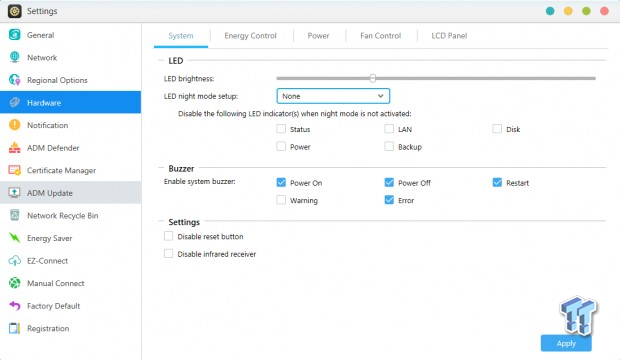Click the General sidebar icon
Viewport: 620px width, 360px height.
(x=15, y=35)
